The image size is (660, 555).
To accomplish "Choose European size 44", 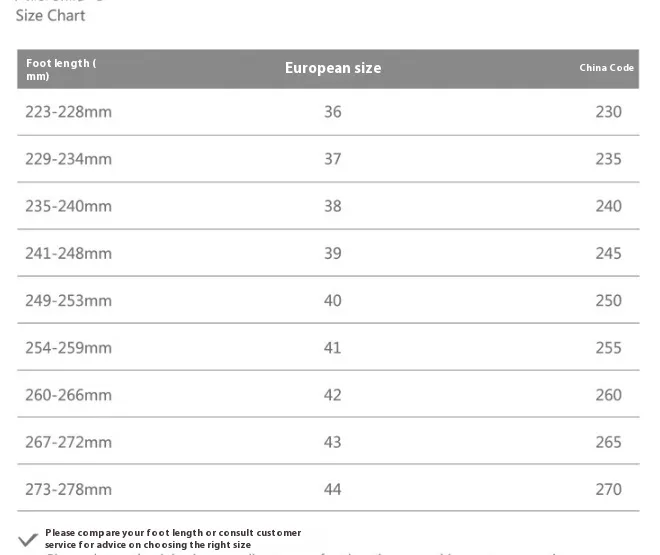I will tap(333, 489).
